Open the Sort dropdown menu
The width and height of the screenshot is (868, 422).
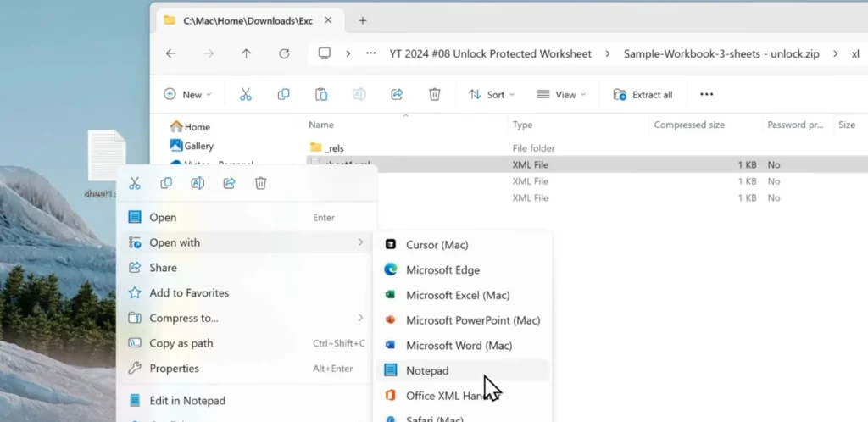(492, 95)
